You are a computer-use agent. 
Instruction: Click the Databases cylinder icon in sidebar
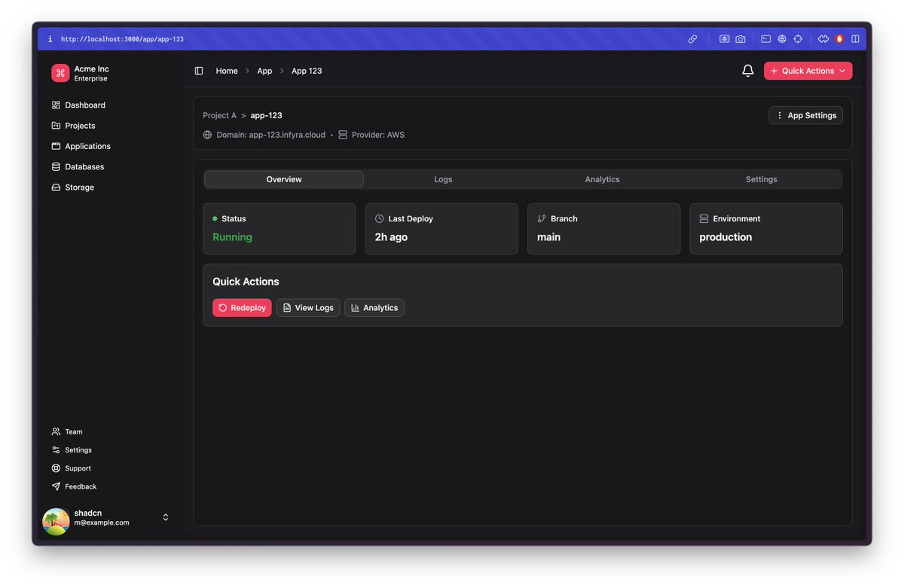(x=56, y=166)
